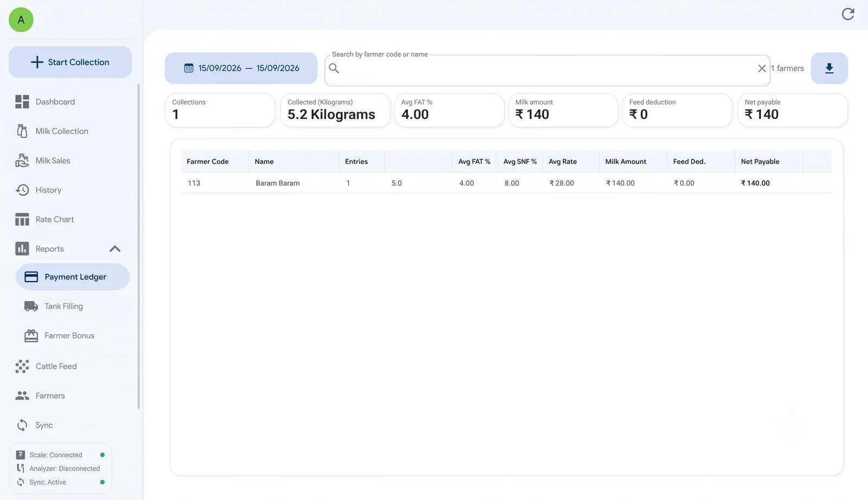This screenshot has height=500, width=868.
Task: Click the Scale: Connected status
Action: tap(60, 455)
